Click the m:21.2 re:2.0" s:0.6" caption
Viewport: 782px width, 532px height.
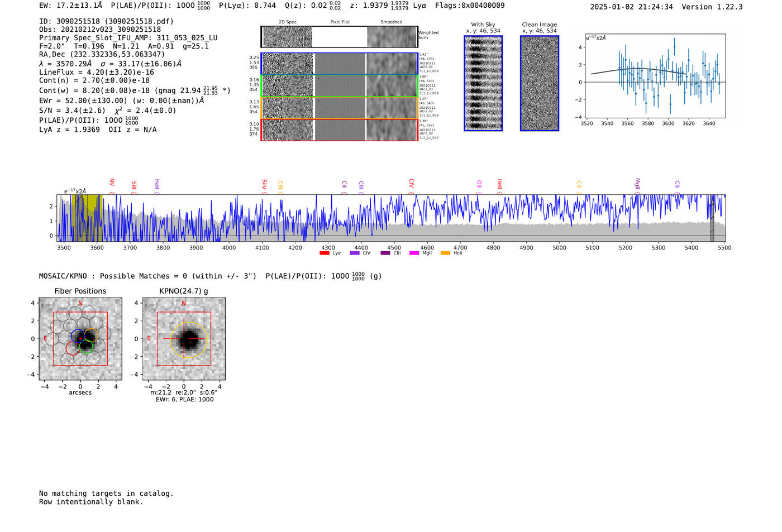[184, 392]
